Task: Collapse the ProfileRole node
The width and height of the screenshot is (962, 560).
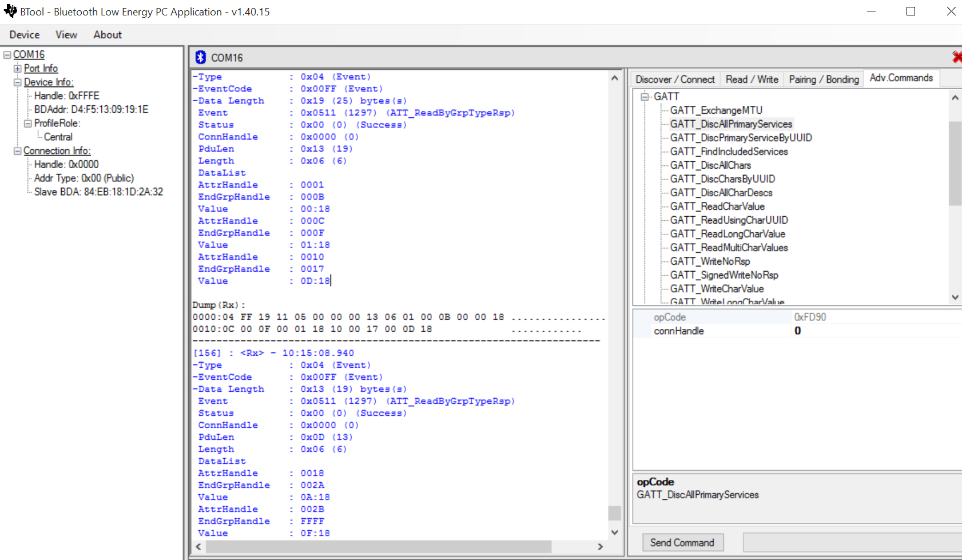Action: tap(27, 124)
